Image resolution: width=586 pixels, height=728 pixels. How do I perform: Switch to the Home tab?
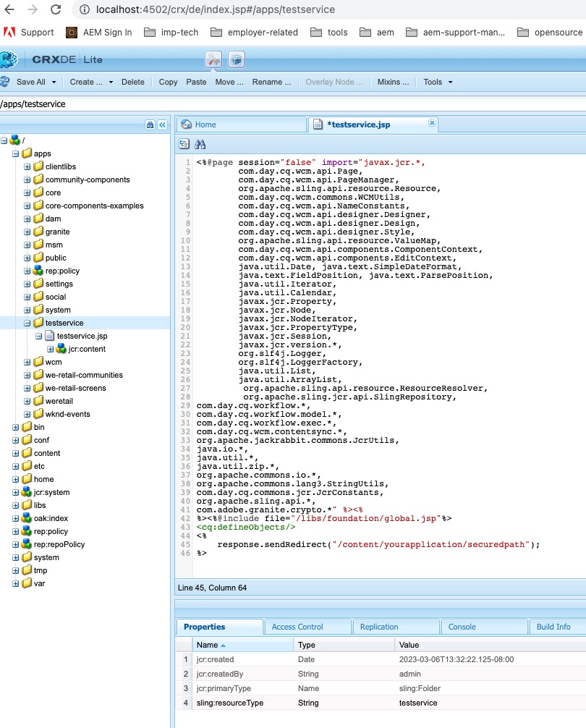[x=205, y=124]
